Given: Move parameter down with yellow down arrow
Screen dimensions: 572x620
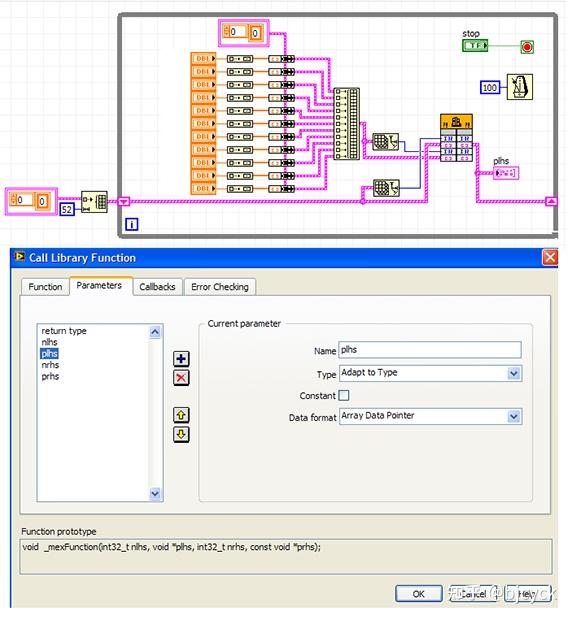Looking at the screenshot, I should tap(181, 434).
